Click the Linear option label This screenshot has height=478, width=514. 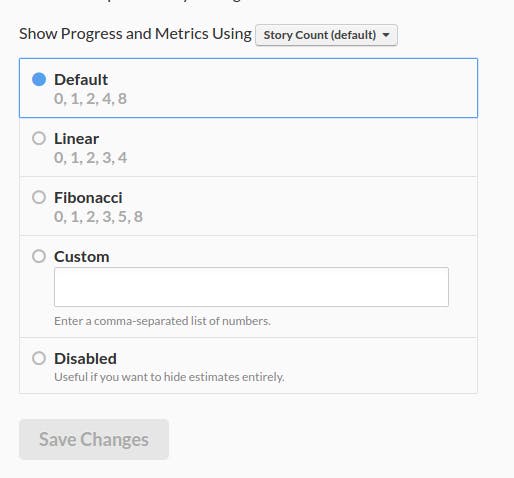pyautogui.click(x=76, y=139)
